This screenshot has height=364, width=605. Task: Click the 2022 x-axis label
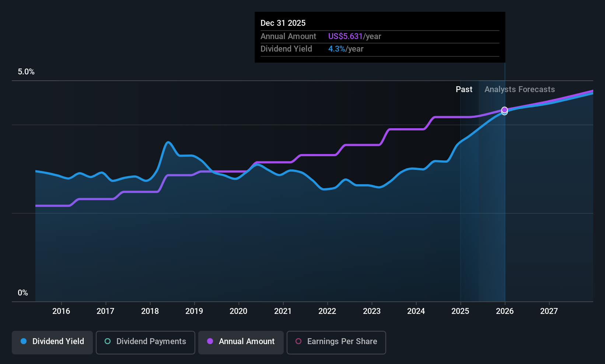(x=327, y=311)
